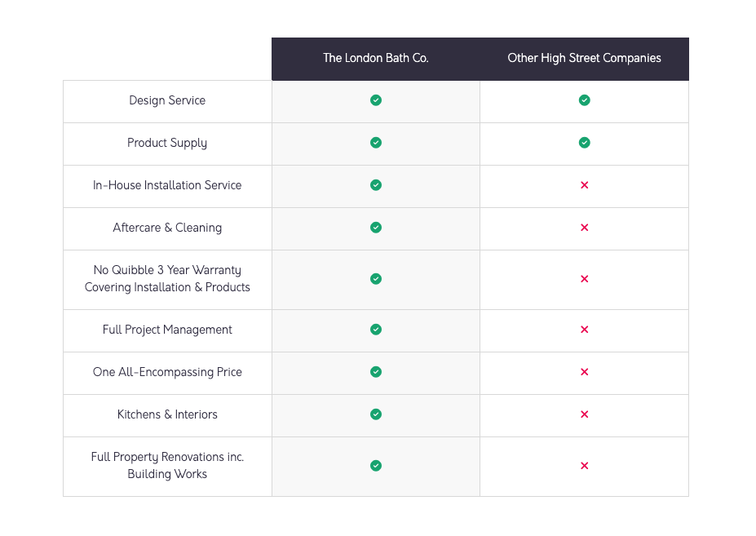This screenshot has height=536, width=756.
Task: Click red cross in Kitchens & Interiors row
Action: (584, 414)
